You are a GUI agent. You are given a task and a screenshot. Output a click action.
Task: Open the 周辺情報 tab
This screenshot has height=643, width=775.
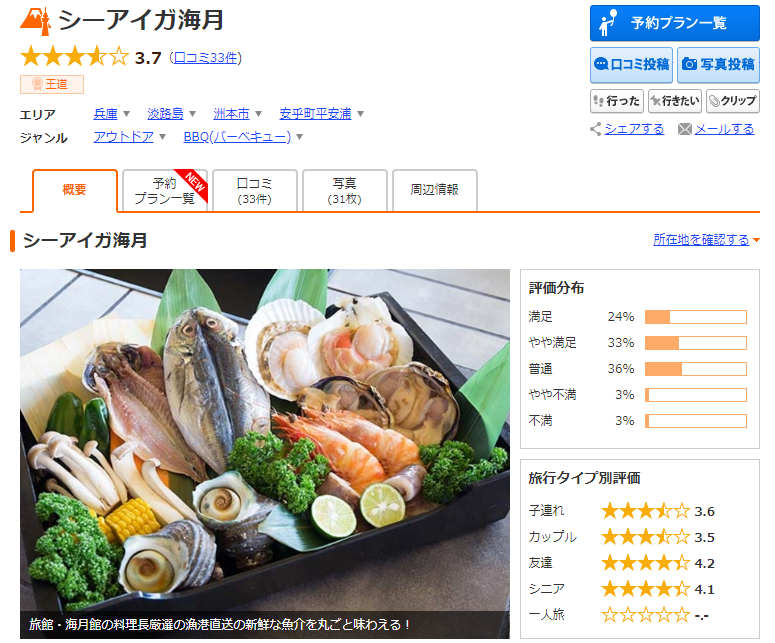click(434, 190)
